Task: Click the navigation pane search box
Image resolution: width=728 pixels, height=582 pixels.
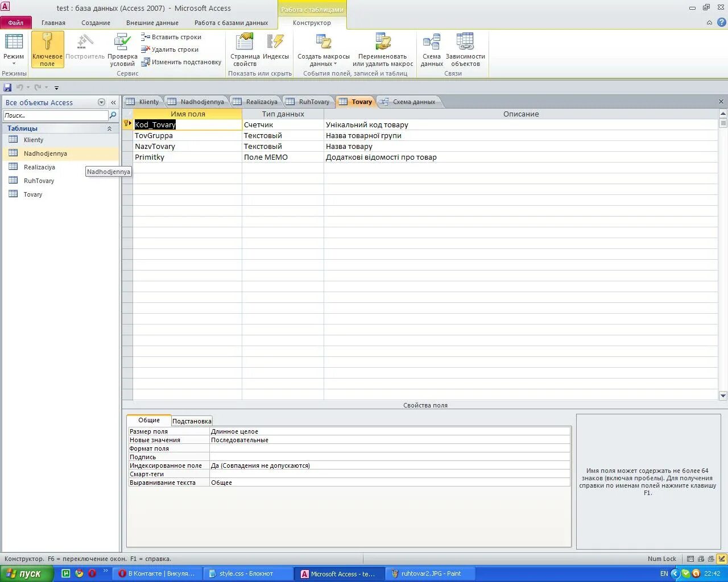Action: click(55, 115)
